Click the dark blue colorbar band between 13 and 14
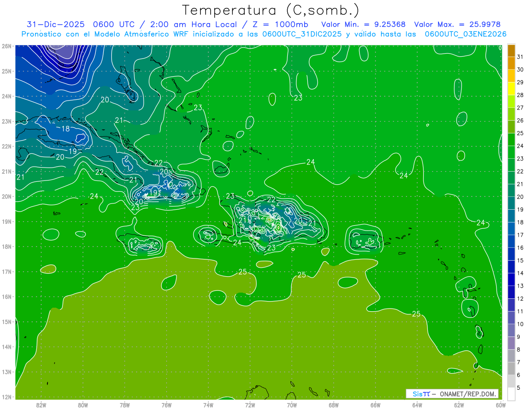The width and height of the screenshot is (532, 411). click(511, 280)
